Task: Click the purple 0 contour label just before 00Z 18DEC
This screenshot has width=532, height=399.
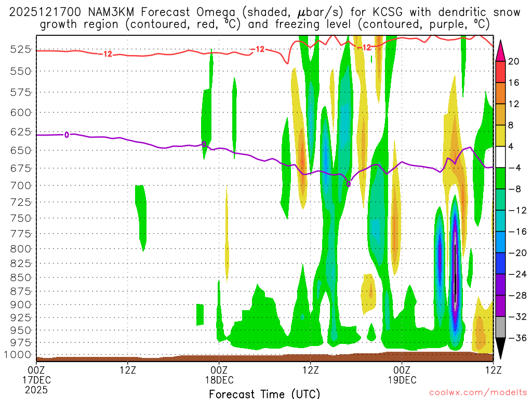Action: click(204, 144)
